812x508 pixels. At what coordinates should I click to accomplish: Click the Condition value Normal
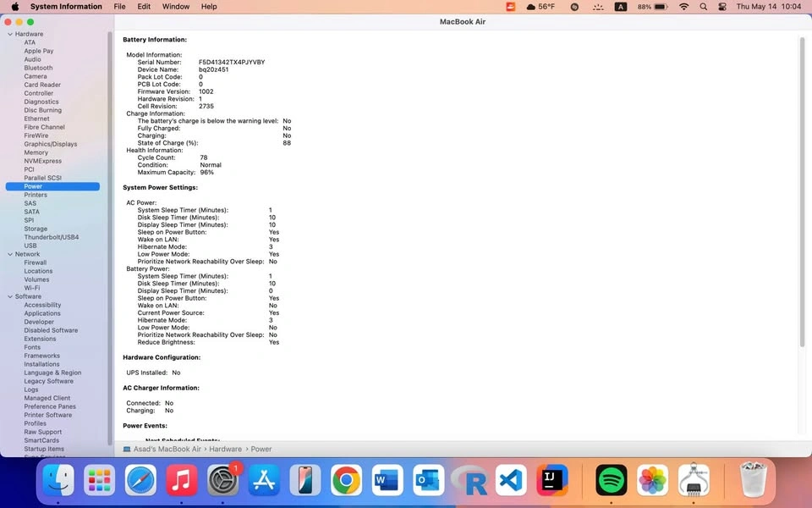click(x=211, y=165)
